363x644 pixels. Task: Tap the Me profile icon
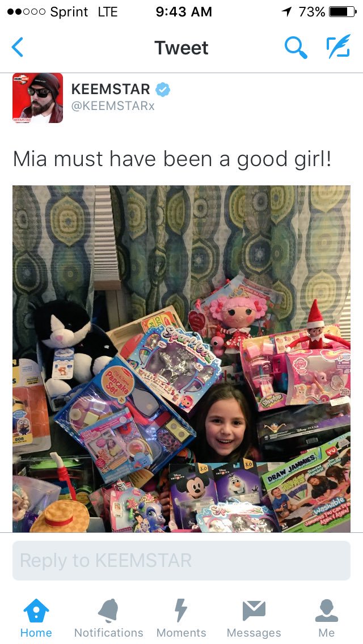pos(326,611)
